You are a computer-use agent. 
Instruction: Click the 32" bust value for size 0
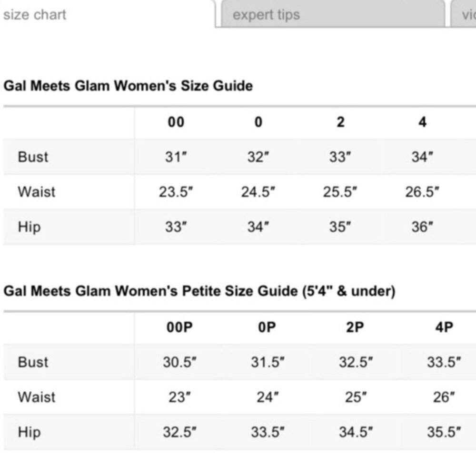tap(258, 157)
